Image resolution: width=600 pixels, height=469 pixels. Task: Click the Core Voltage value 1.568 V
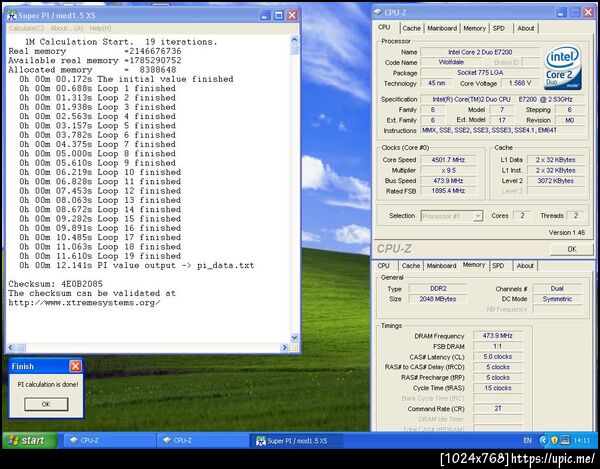pyautogui.click(x=520, y=83)
